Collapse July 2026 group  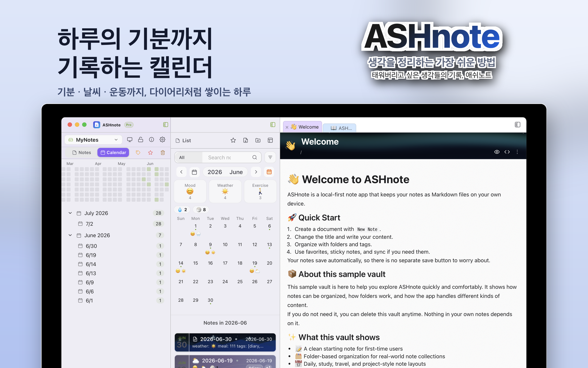[70, 213]
